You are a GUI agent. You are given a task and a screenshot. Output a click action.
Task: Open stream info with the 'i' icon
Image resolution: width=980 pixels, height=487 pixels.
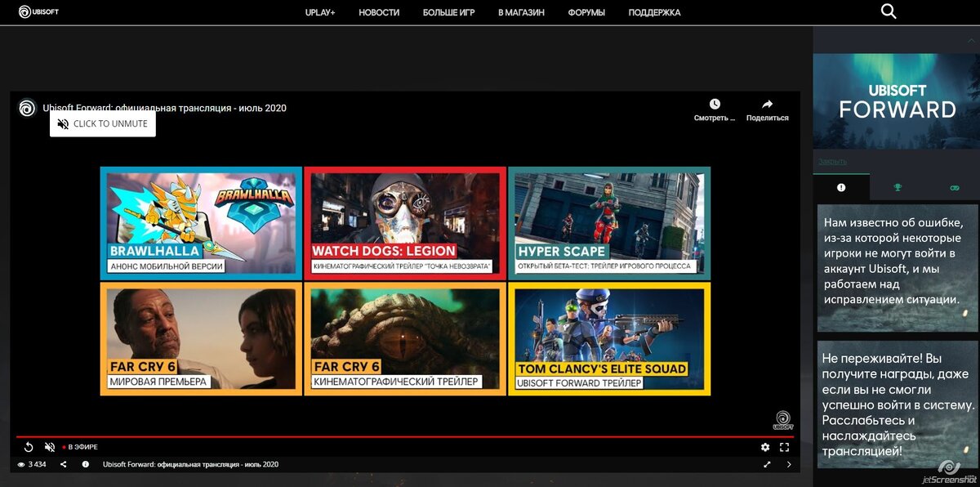86,464
